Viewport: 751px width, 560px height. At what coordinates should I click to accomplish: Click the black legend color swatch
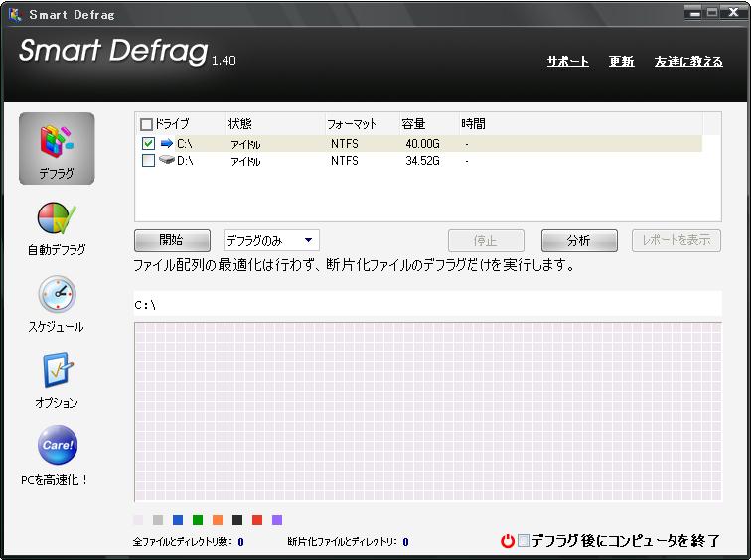pos(237,520)
